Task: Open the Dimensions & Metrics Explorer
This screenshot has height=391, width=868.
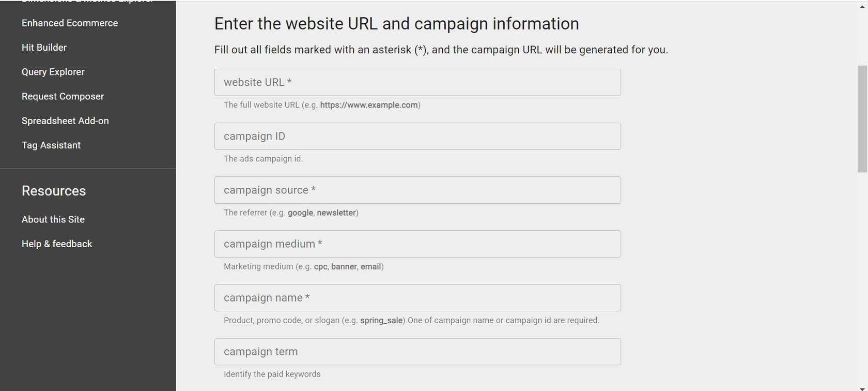Action: point(86,2)
